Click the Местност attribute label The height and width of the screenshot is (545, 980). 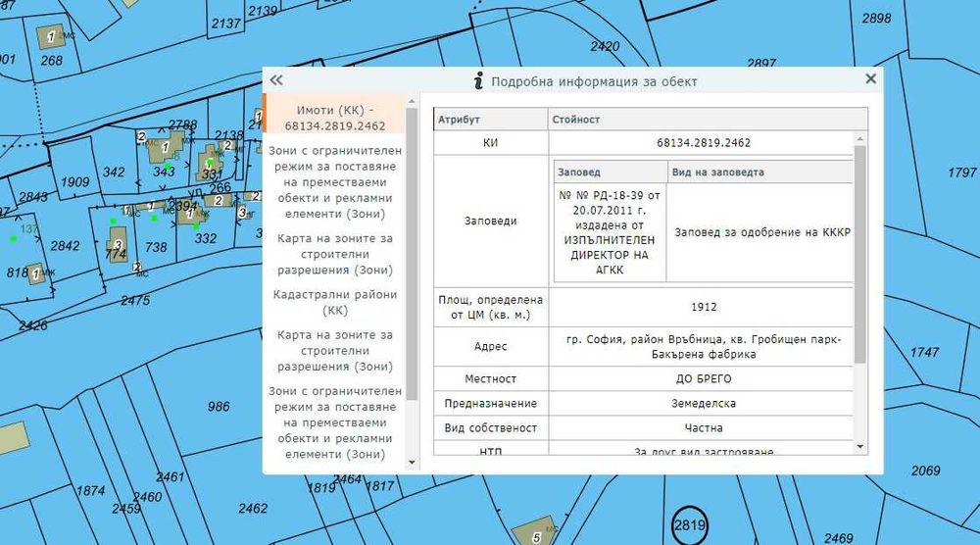point(491,378)
